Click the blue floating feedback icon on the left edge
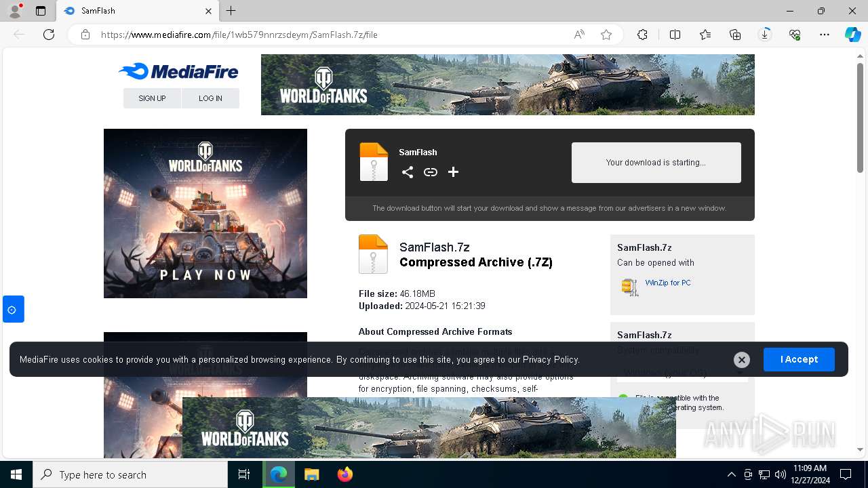Viewport: 868px width, 488px height. tap(13, 309)
